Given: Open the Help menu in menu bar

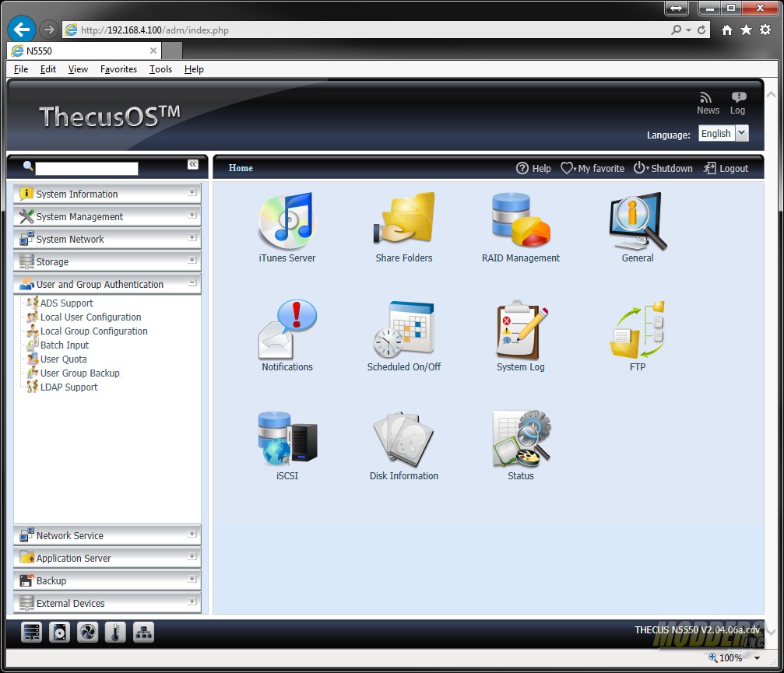Looking at the screenshot, I should coord(194,69).
